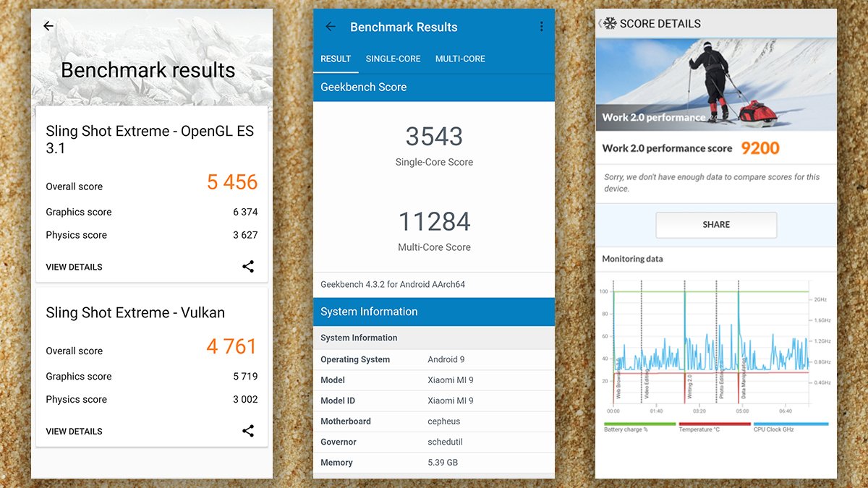Select the Governor schedutil row
Screen dimensions: 868x488
point(434,442)
